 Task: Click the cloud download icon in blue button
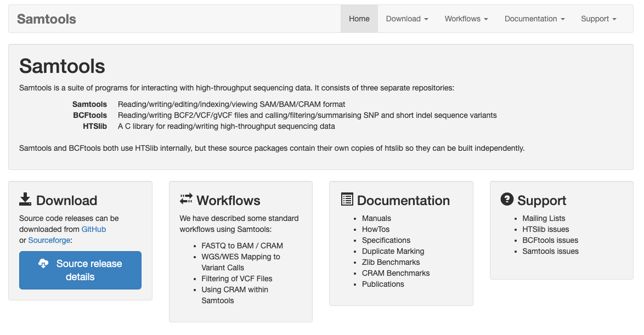43,264
